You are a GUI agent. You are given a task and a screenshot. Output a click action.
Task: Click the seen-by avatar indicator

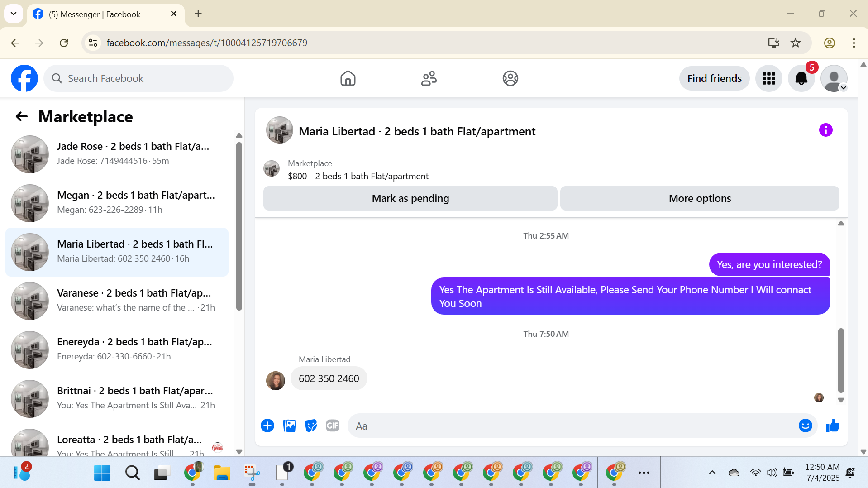pos(819,397)
